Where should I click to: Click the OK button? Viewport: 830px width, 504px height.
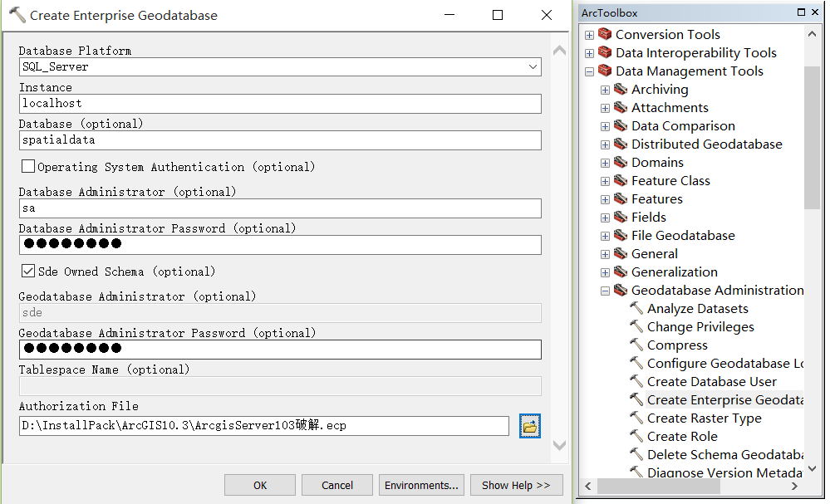coord(260,485)
